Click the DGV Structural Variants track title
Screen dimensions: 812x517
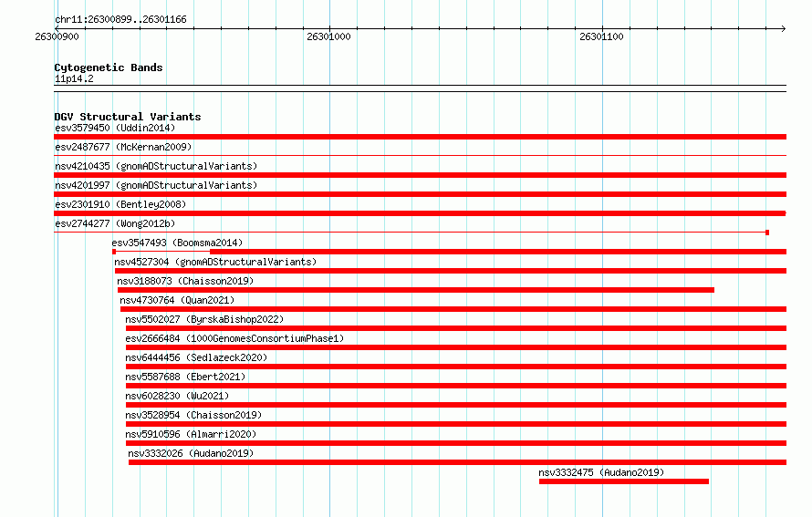click(128, 117)
